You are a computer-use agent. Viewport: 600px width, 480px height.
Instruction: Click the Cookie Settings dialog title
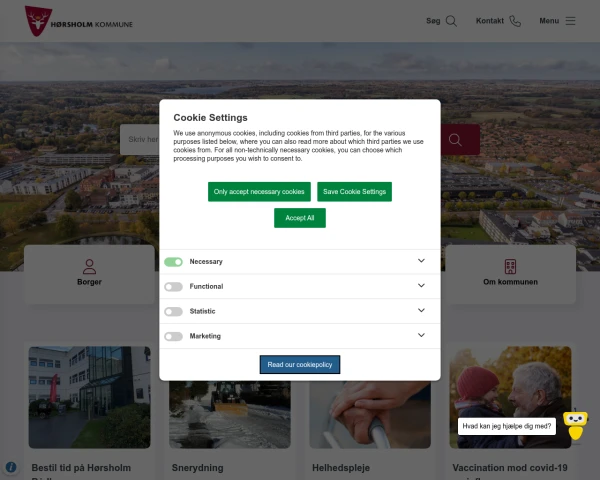[x=210, y=118]
